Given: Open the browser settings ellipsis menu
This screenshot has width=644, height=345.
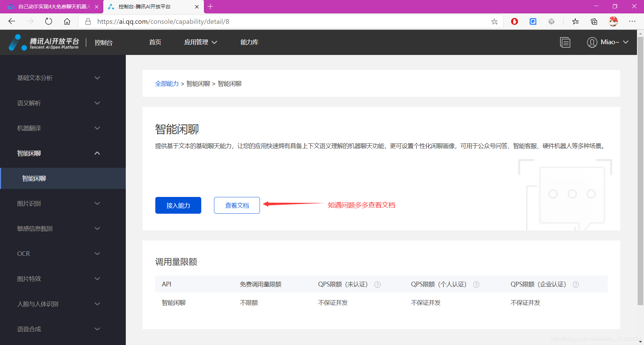Looking at the screenshot, I should (x=632, y=21).
